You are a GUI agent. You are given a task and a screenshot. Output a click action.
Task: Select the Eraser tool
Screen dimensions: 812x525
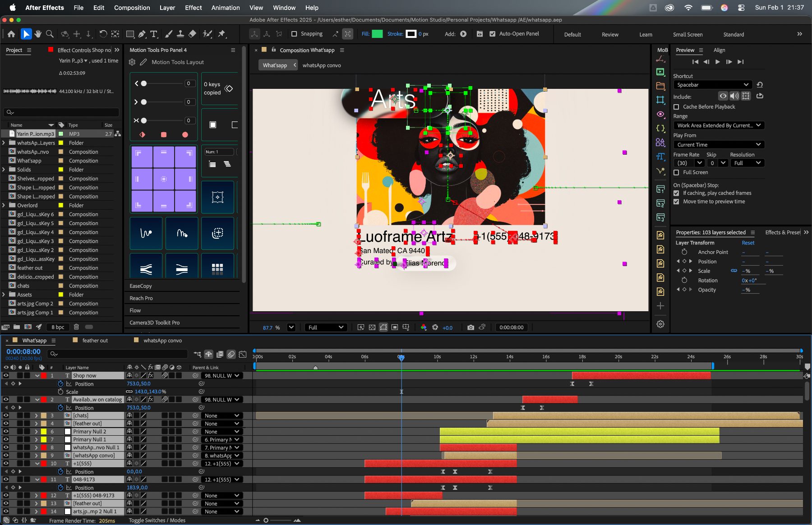192,34
